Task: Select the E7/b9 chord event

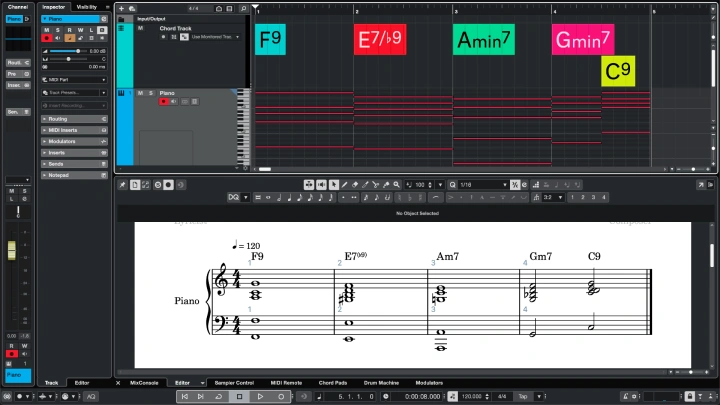Action: [380, 39]
